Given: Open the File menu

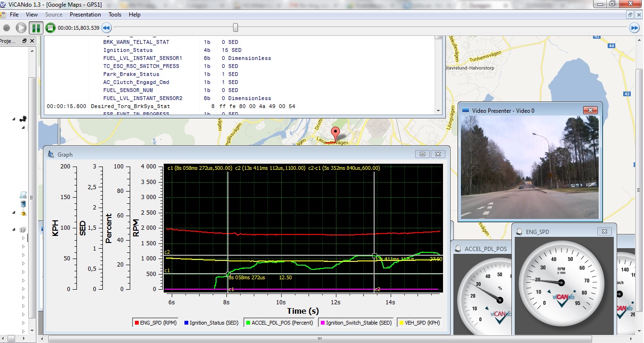Looking at the screenshot, I should click(x=14, y=15).
